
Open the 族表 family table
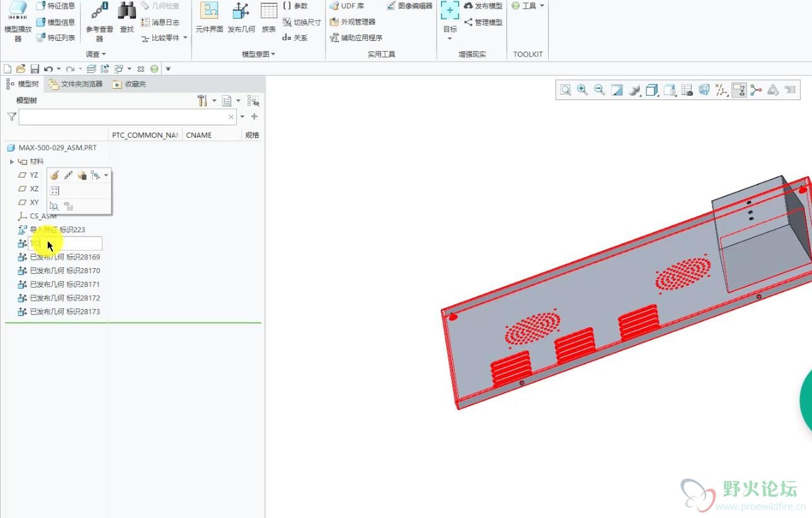269,18
